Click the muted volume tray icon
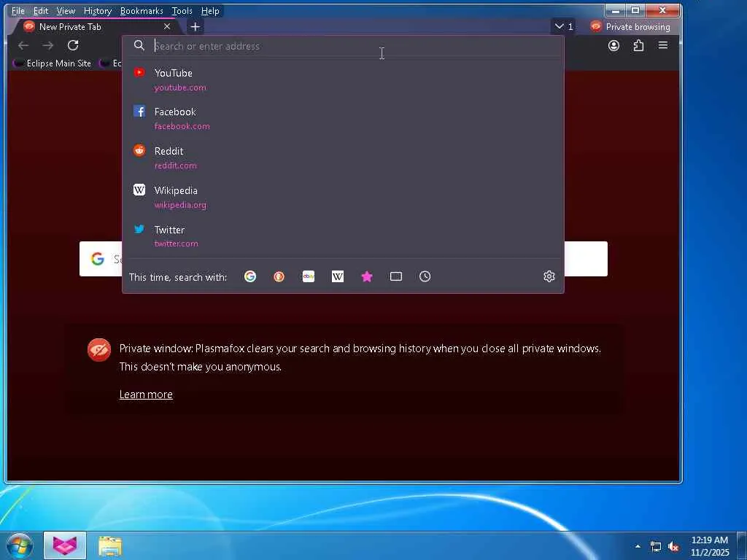 pyautogui.click(x=673, y=547)
